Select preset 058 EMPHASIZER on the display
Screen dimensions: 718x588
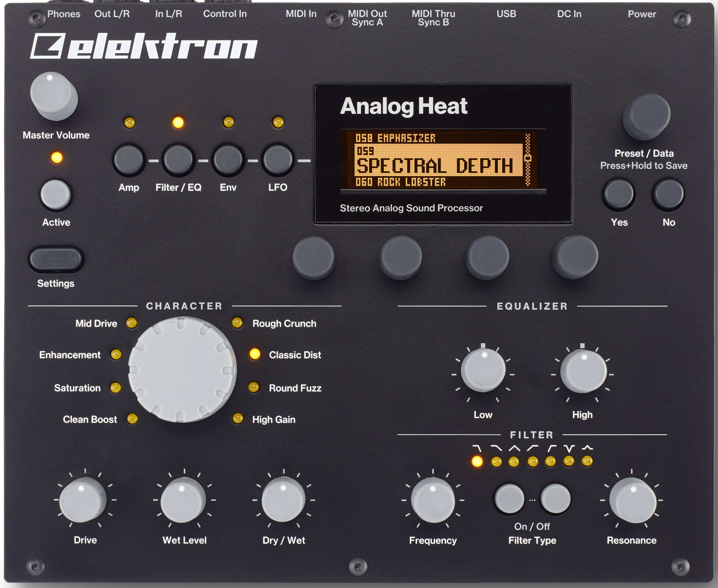point(395,138)
